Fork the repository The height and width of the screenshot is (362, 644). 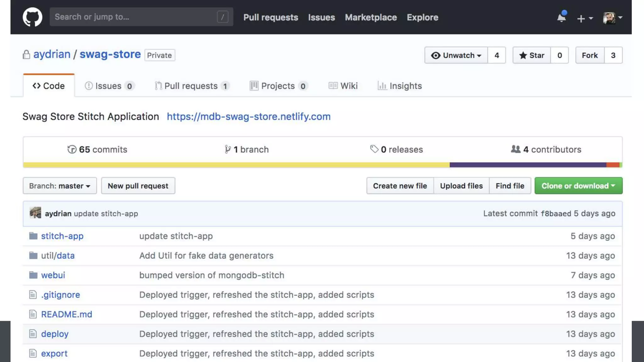click(x=590, y=55)
